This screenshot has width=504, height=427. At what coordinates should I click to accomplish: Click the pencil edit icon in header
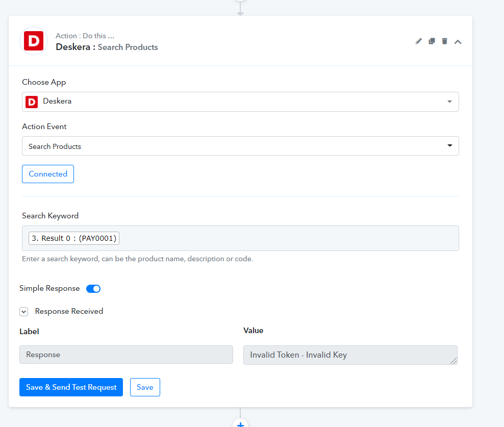pyautogui.click(x=418, y=41)
